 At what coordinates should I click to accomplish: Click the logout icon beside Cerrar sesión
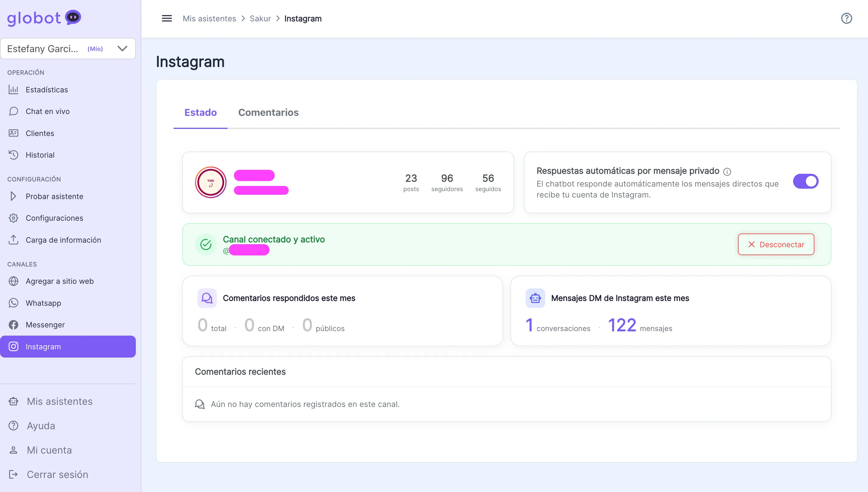click(13, 474)
